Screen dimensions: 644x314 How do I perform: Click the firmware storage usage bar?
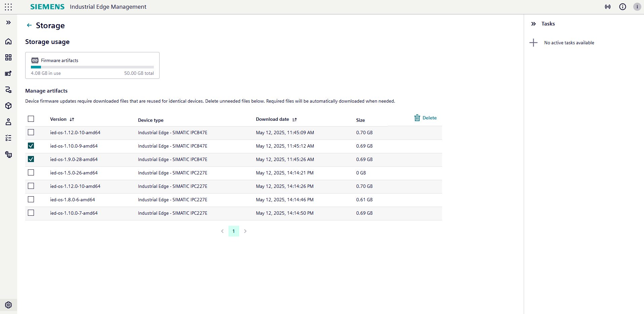pos(92,67)
